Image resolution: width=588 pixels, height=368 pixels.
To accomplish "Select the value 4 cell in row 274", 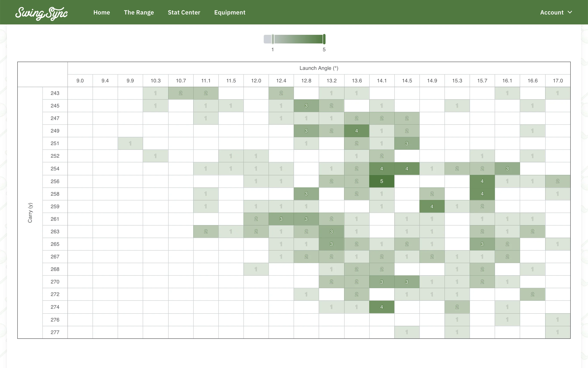I will pos(382,307).
